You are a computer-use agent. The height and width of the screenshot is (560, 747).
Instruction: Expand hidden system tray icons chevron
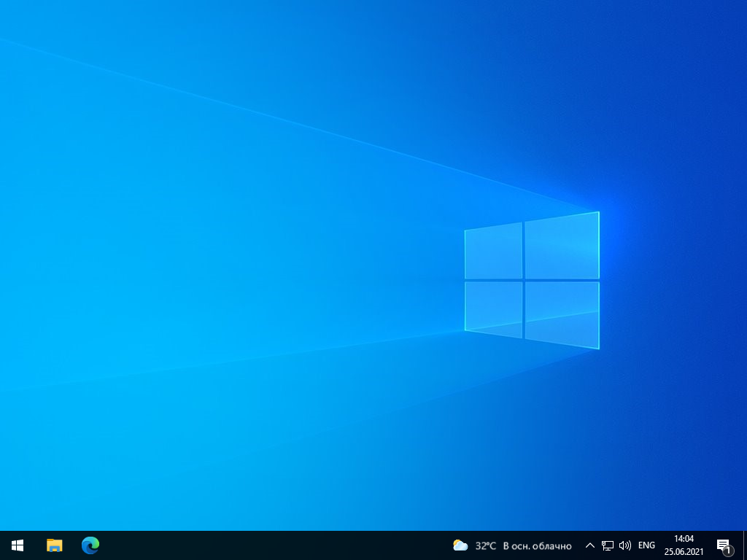(x=589, y=545)
